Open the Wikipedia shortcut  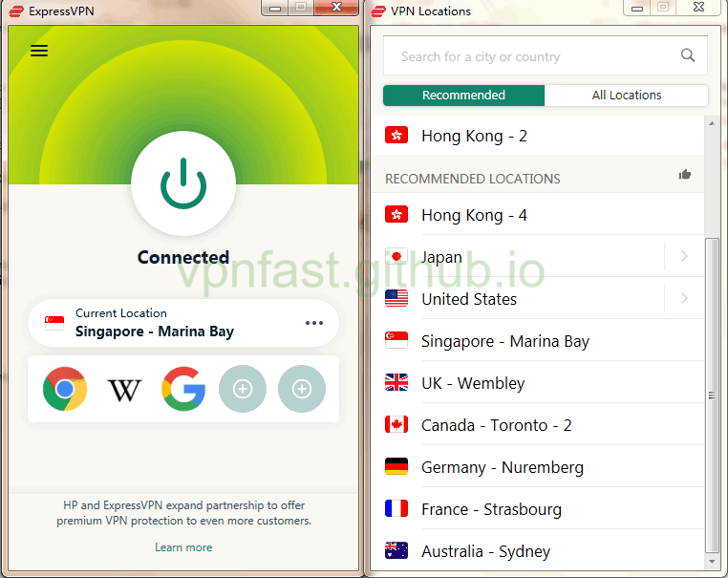coord(124,390)
